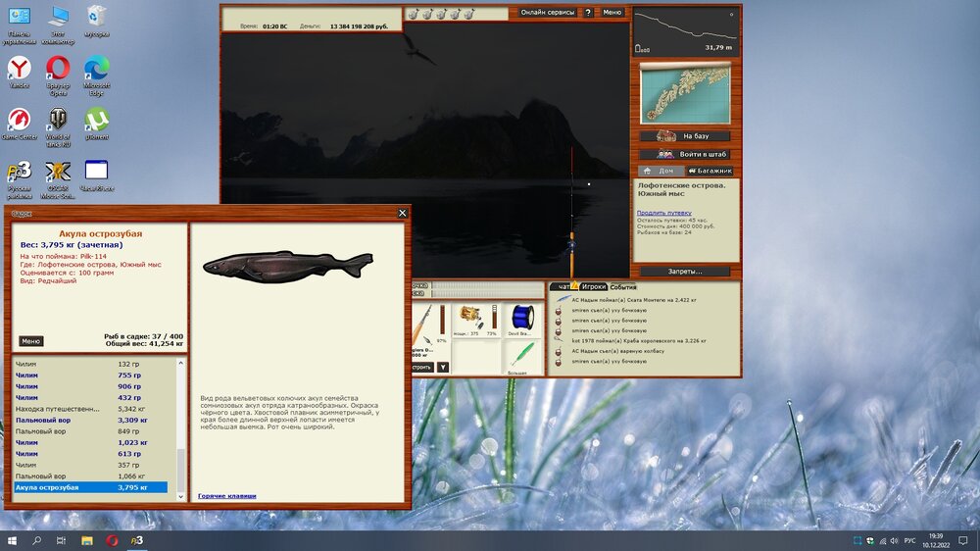The height and width of the screenshot is (551, 980).
Task: Click the На базу button
Action: 684,136
